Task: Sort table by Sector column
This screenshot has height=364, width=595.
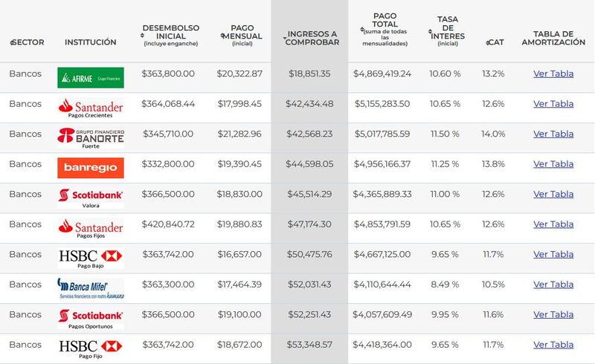Action: [x=27, y=42]
